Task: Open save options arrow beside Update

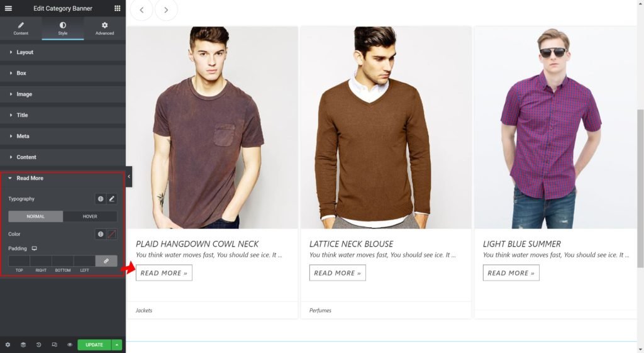Action: point(117,345)
